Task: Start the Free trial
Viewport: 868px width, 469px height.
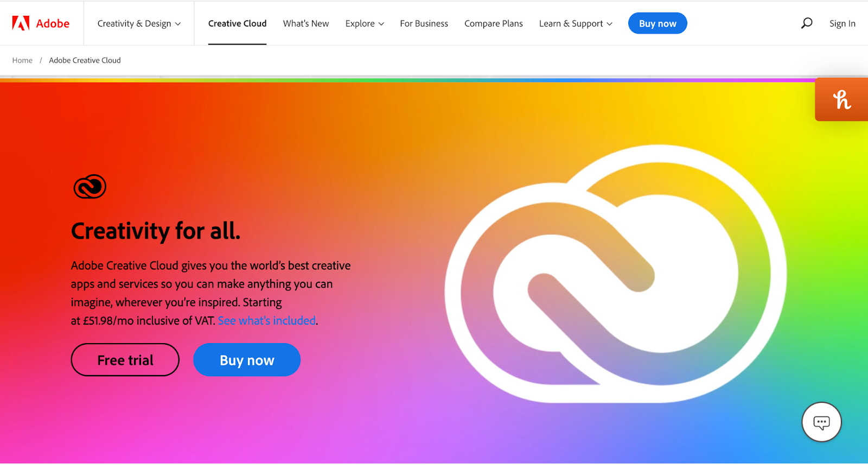Action: 125,360
